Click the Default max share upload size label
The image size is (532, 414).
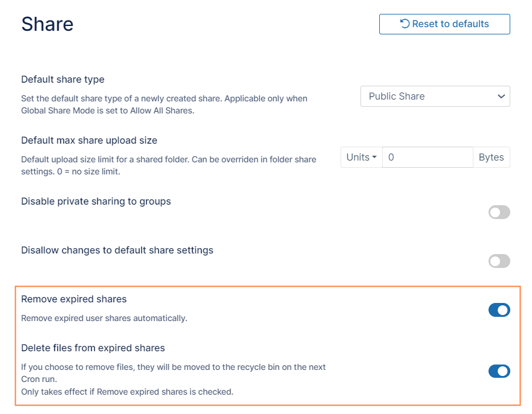(x=89, y=141)
